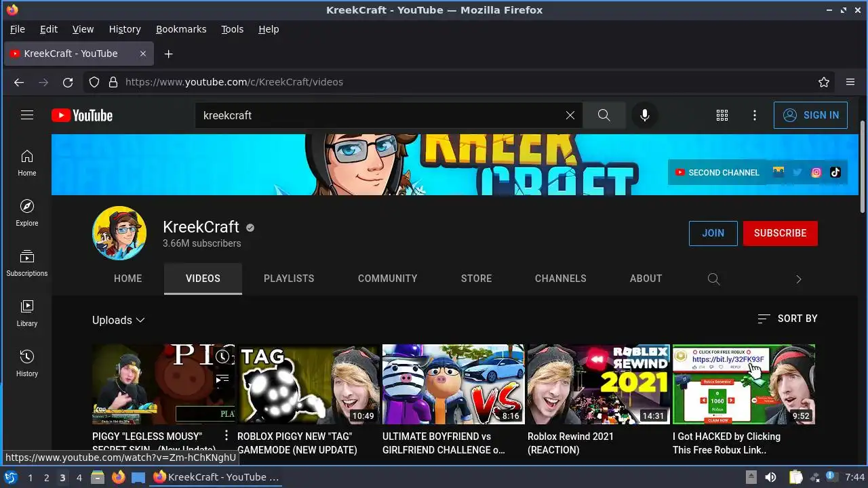This screenshot has width=868, height=488.
Task: Open Library in the sidebar
Action: (27, 314)
